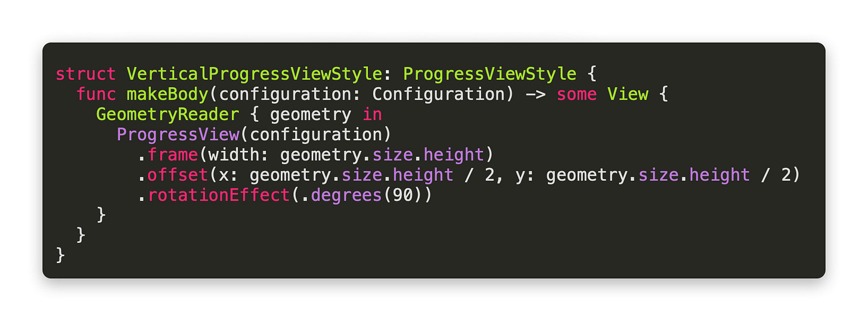The width and height of the screenshot is (868, 321).
Task: Click ProgressView initializer call
Action: click(x=178, y=134)
